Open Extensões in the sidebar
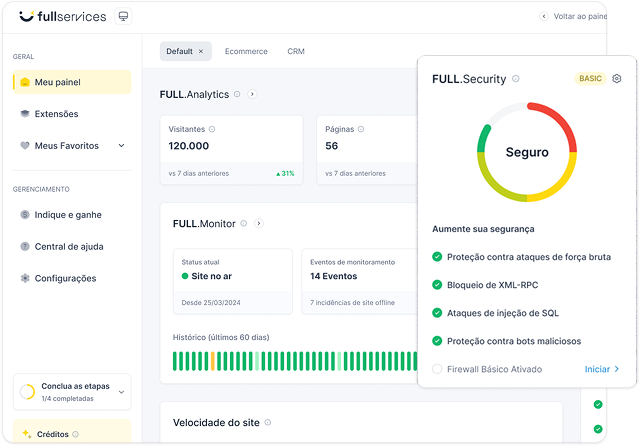The image size is (640, 446). click(x=56, y=114)
